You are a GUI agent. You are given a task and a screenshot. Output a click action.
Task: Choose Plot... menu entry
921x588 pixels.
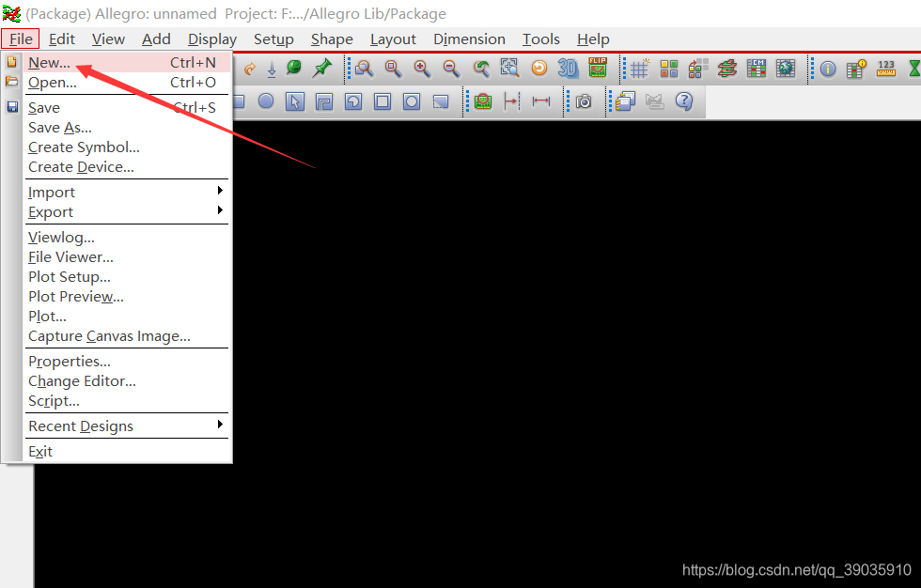[128, 317]
